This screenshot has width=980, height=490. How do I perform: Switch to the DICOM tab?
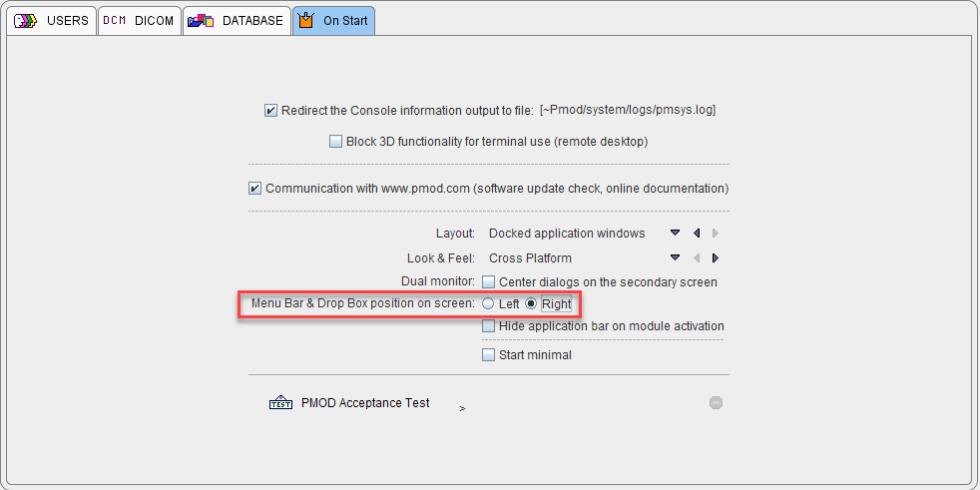[x=140, y=21]
